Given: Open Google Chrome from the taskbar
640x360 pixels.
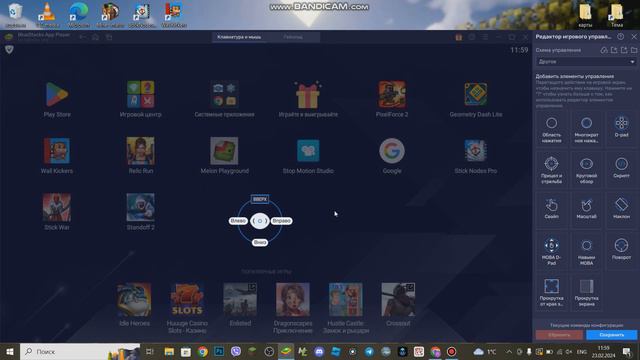Looking at the screenshot, I should (202, 351).
